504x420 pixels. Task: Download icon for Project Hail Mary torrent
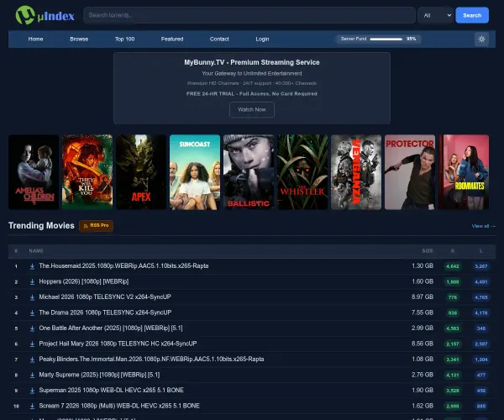point(32,344)
